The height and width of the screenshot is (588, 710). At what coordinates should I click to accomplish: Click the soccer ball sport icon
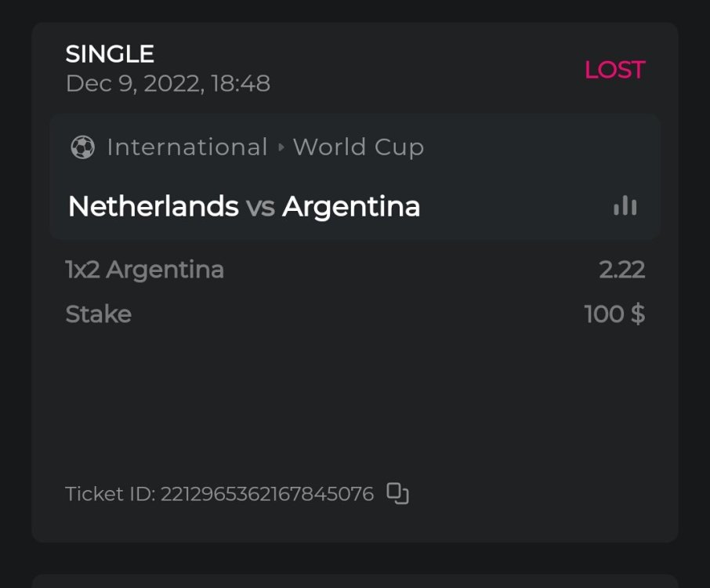[82, 147]
